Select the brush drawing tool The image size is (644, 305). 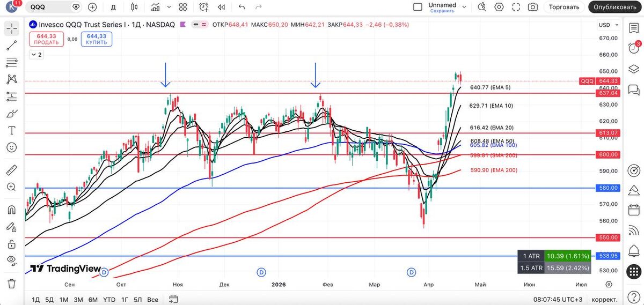11,114
